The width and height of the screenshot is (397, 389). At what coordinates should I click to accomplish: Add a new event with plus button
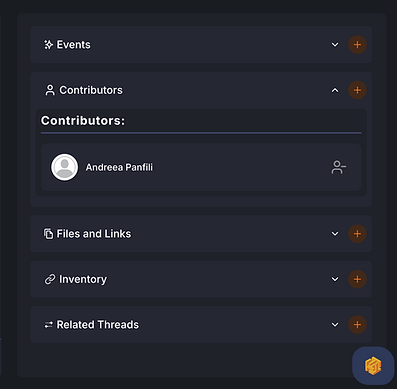pyautogui.click(x=357, y=45)
